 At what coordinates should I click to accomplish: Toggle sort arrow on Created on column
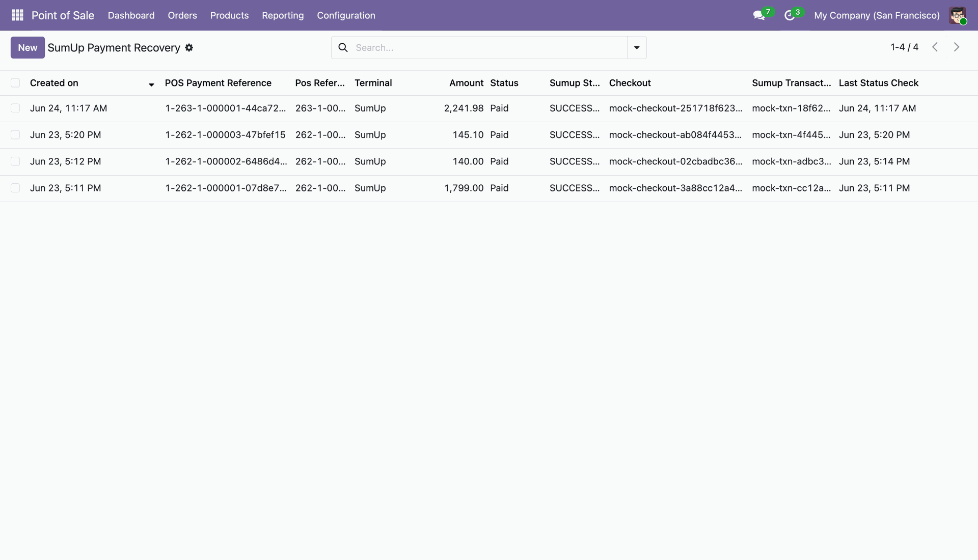click(151, 85)
